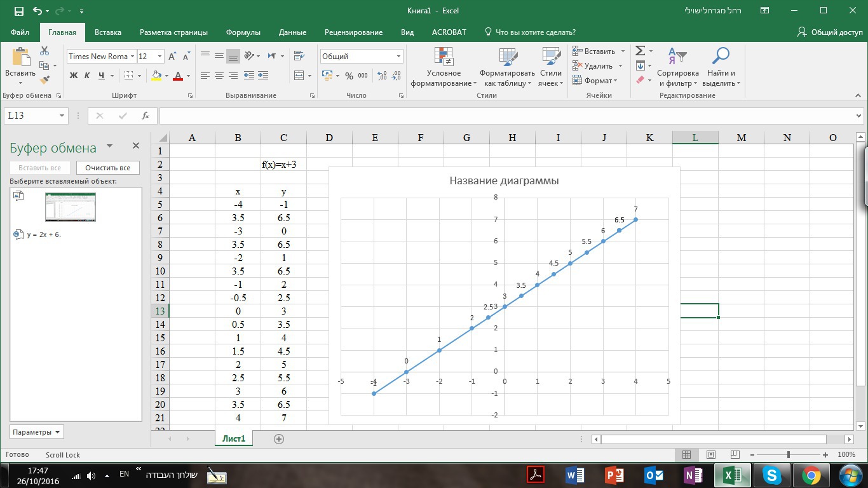
Task: Click the Clear eraser icon
Action: pyautogui.click(x=641, y=80)
